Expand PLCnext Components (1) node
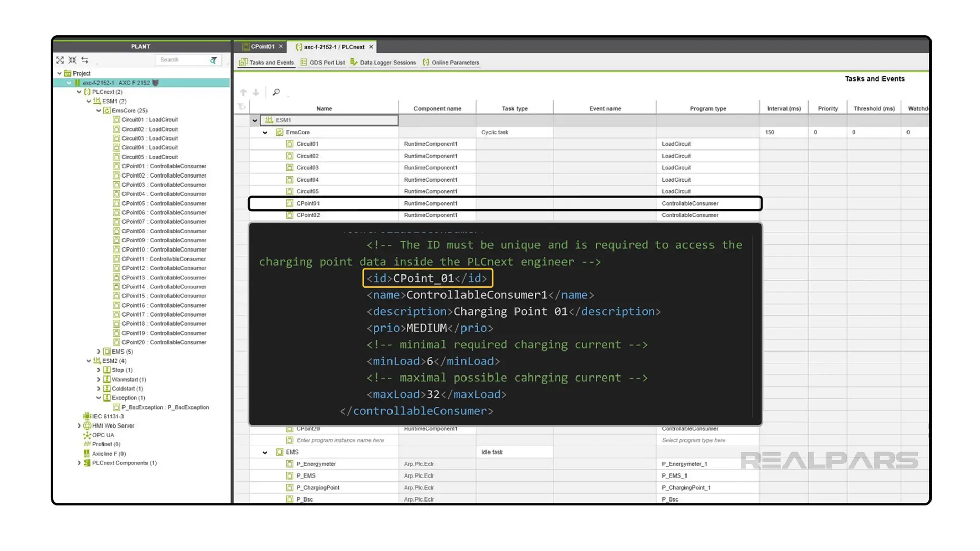 (79, 463)
